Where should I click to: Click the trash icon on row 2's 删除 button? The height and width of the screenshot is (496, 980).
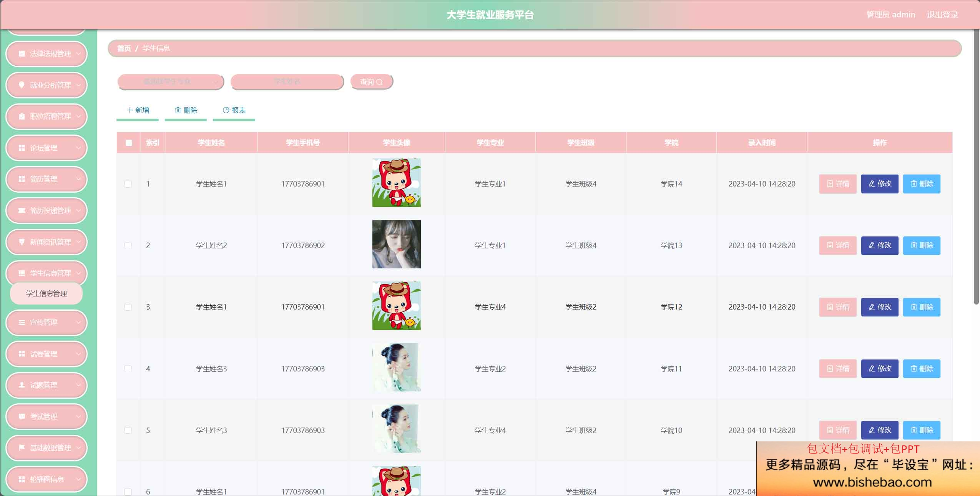click(x=914, y=245)
